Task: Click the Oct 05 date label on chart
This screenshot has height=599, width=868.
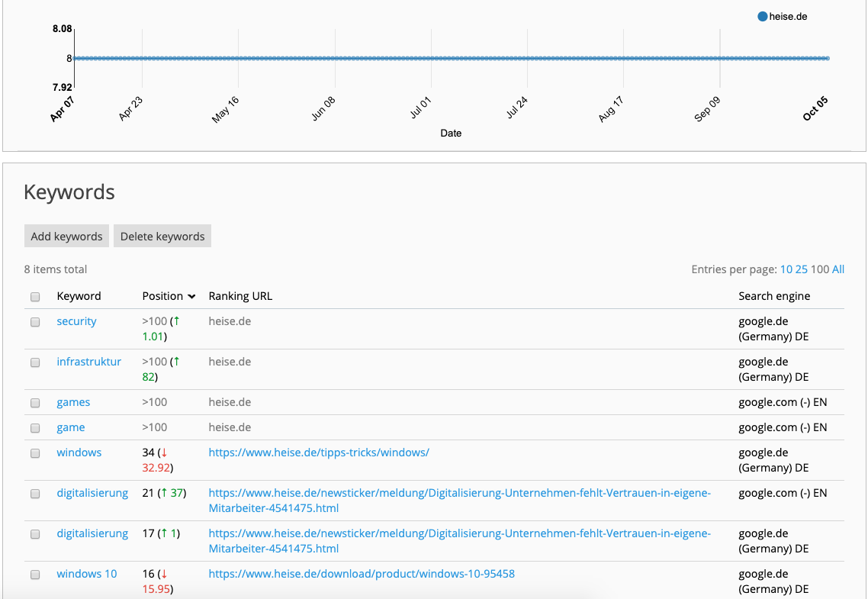Action: click(815, 108)
